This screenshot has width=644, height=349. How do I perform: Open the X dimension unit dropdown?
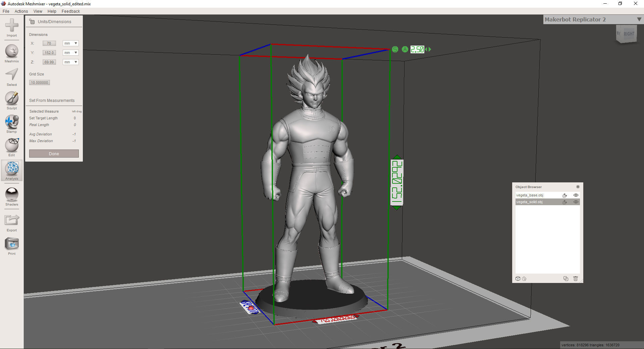click(71, 43)
